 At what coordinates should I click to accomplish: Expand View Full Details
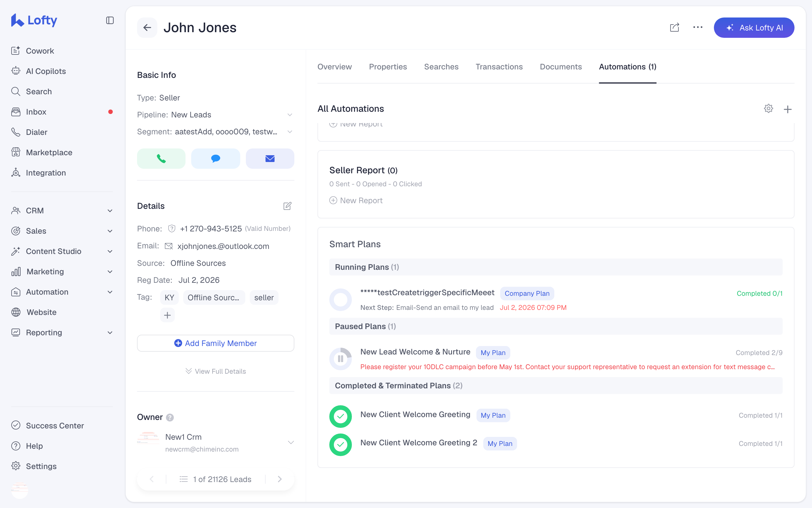point(215,371)
